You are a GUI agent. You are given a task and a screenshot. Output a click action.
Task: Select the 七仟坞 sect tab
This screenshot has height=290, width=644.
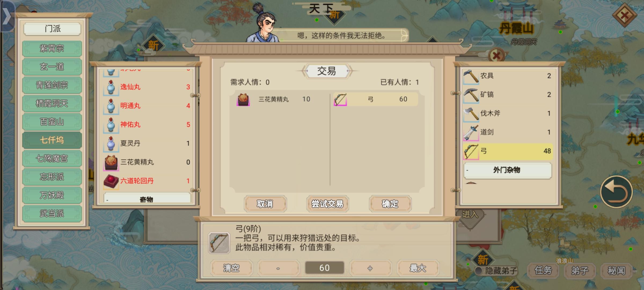point(52,140)
